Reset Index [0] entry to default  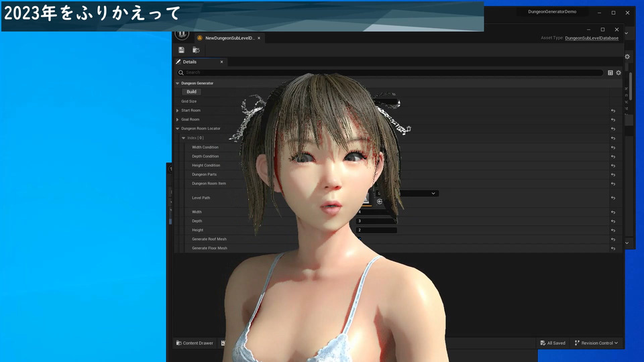pos(612,138)
